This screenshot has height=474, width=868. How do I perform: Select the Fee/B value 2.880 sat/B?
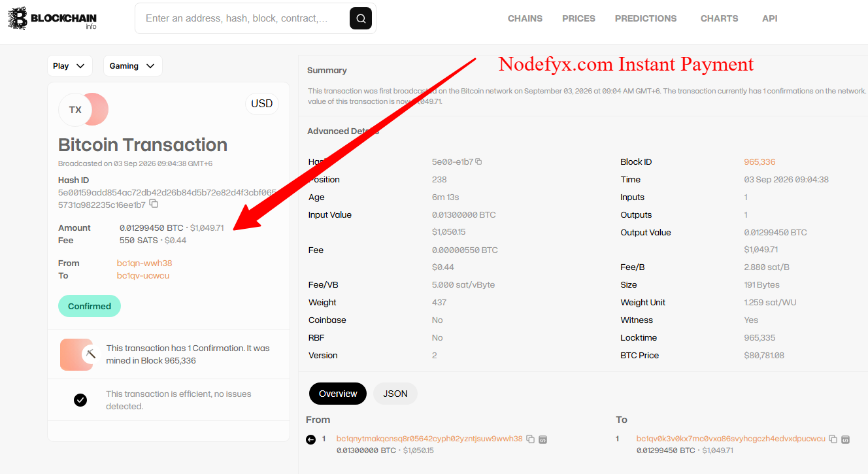(767, 267)
